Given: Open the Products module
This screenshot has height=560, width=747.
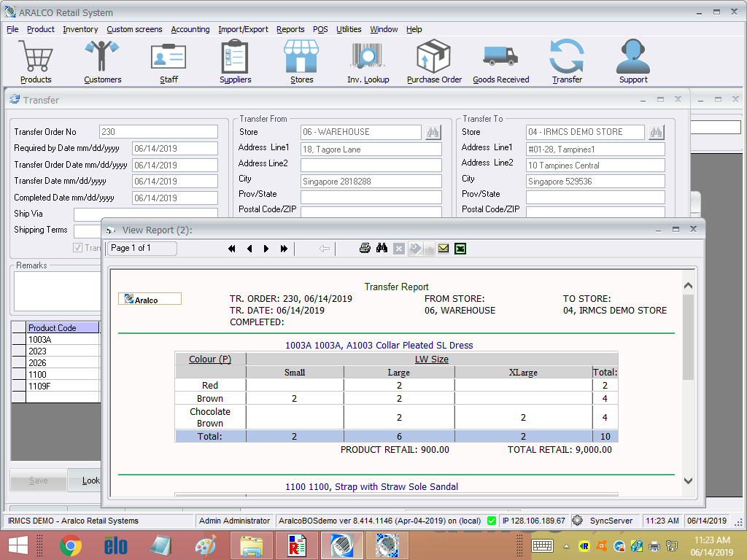Looking at the screenshot, I should (x=36, y=61).
